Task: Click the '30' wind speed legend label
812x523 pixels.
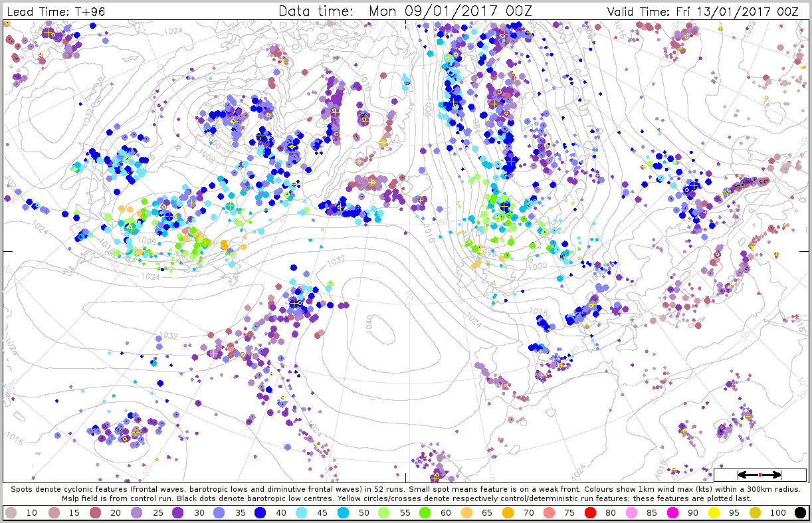Action: [199, 512]
